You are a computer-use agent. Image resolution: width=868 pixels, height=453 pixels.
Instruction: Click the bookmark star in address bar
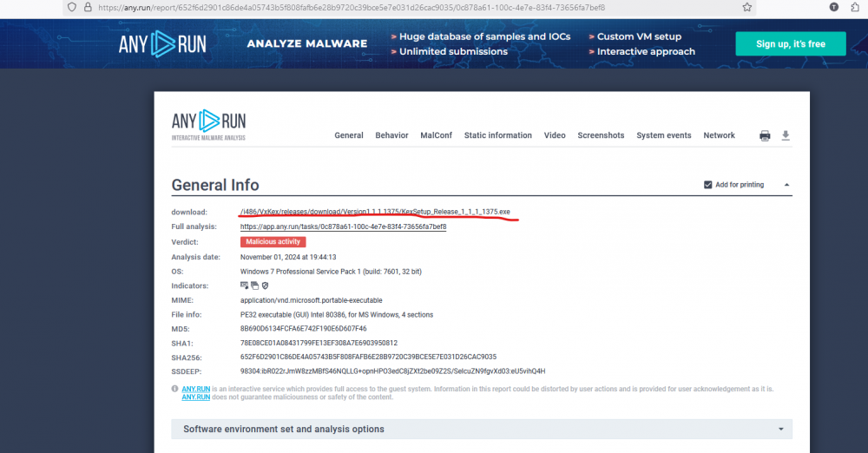tap(746, 7)
